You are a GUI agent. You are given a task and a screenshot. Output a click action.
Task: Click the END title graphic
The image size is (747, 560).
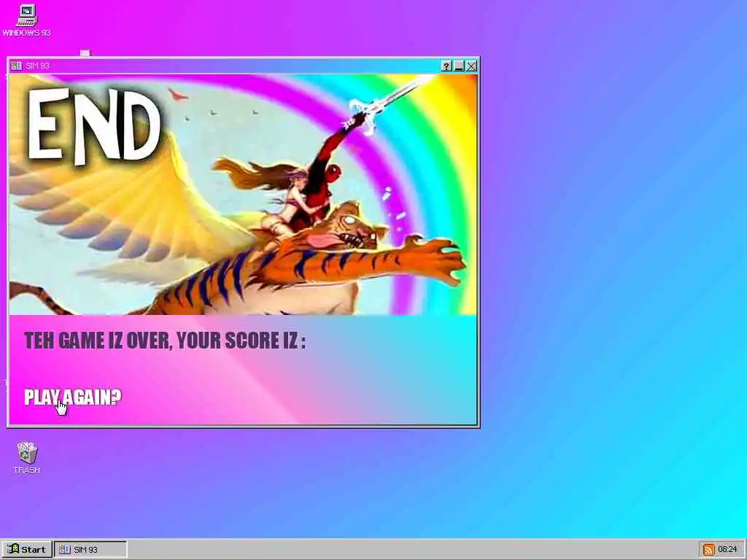(94, 125)
